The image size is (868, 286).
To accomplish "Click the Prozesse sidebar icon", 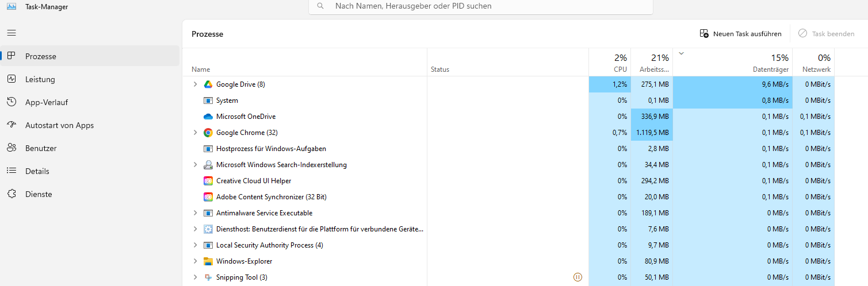I will coord(12,56).
